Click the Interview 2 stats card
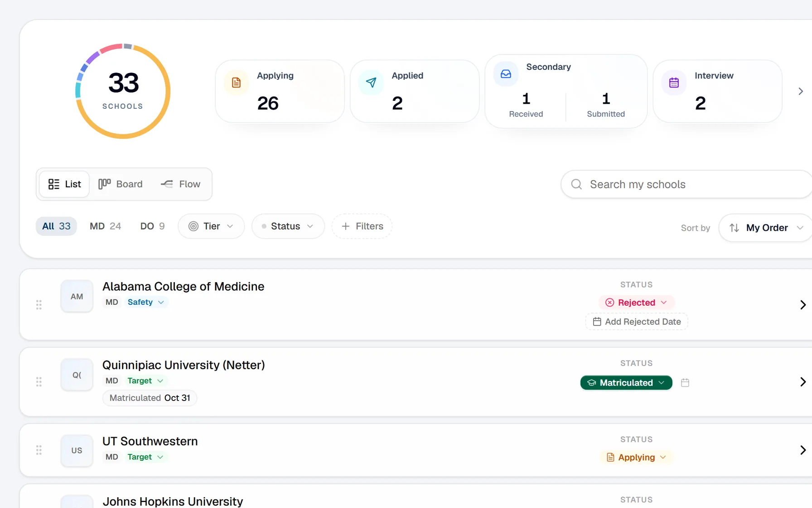 [718, 91]
